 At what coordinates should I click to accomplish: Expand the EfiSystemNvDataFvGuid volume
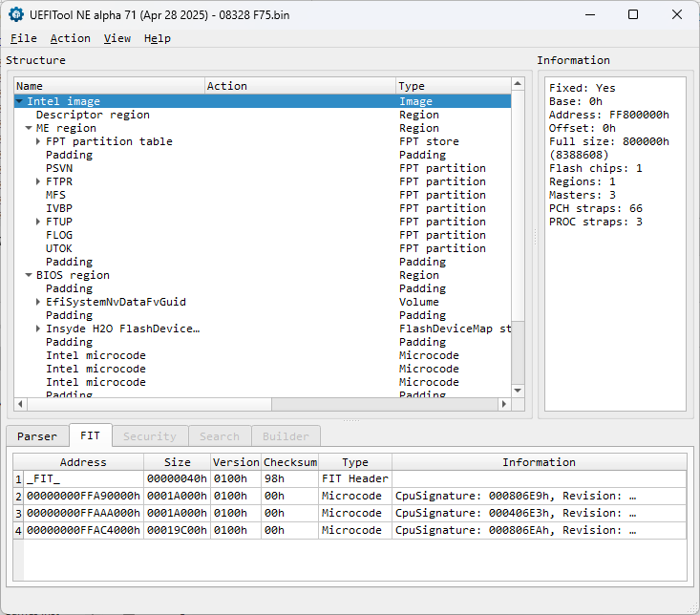pyautogui.click(x=38, y=302)
